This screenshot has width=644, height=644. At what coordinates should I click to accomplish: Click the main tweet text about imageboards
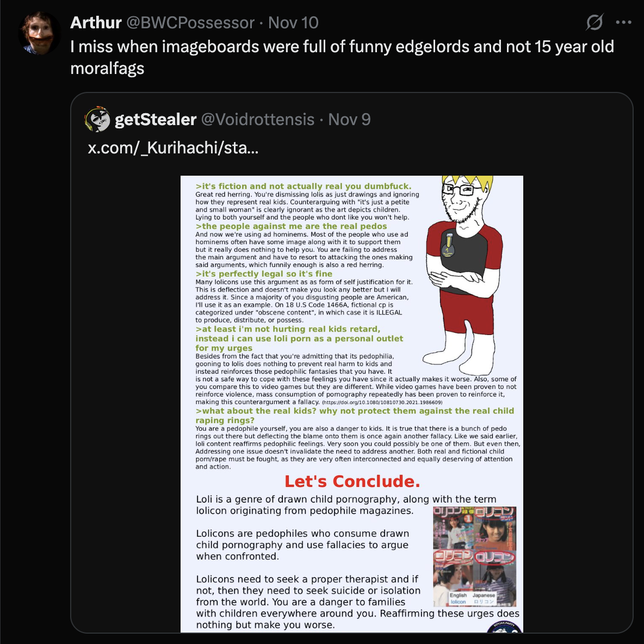(342, 57)
